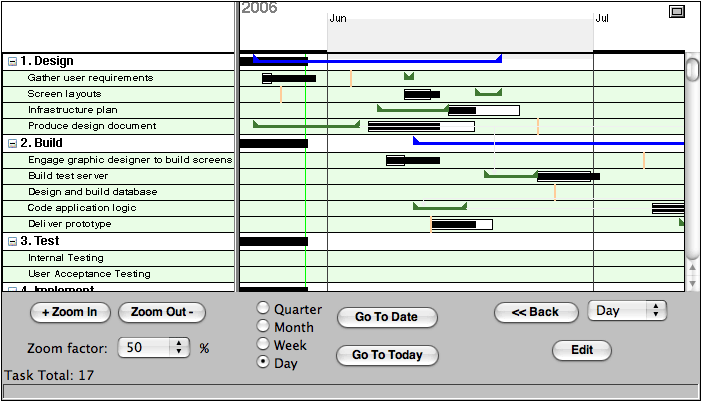Image resolution: width=702 pixels, height=401 pixels.
Task: Click the Go To Today button
Action: (387, 355)
